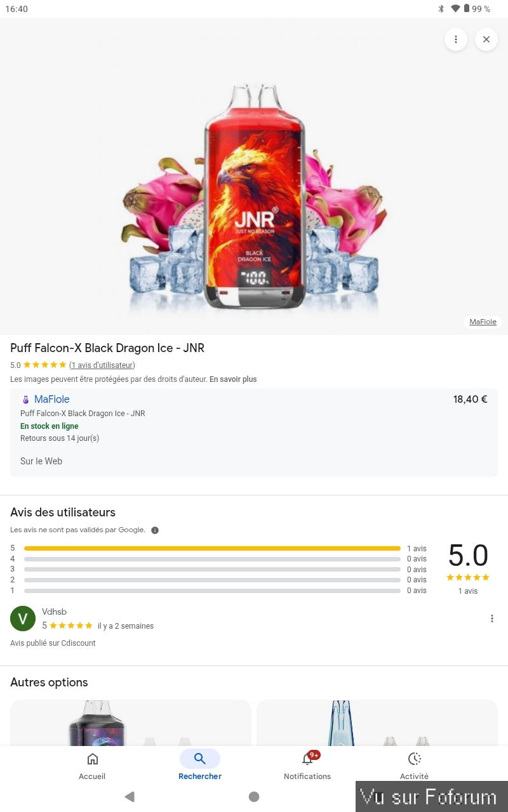Select the Rechercher search tab

click(x=200, y=765)
